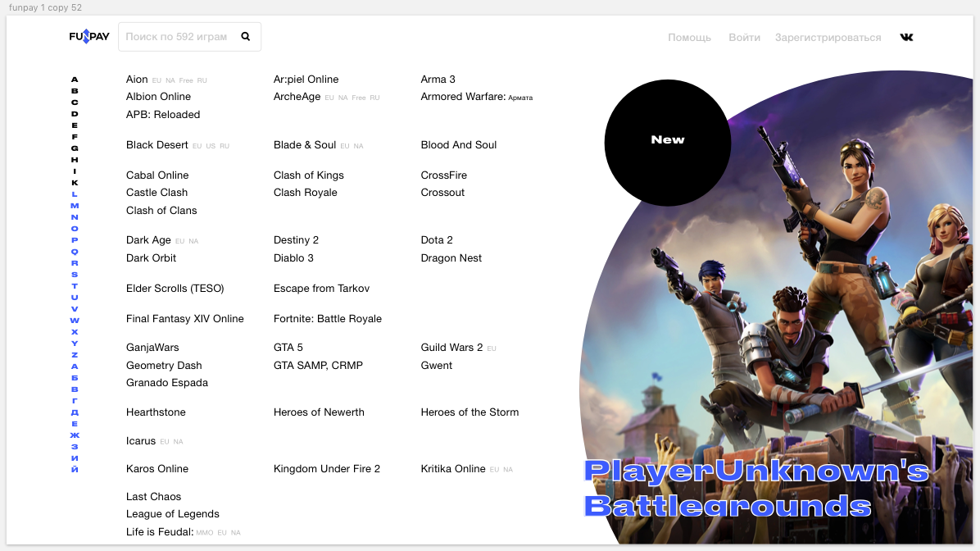Click in the game search field
Screen dimensions: 980x551
click(x=177, y=37)
